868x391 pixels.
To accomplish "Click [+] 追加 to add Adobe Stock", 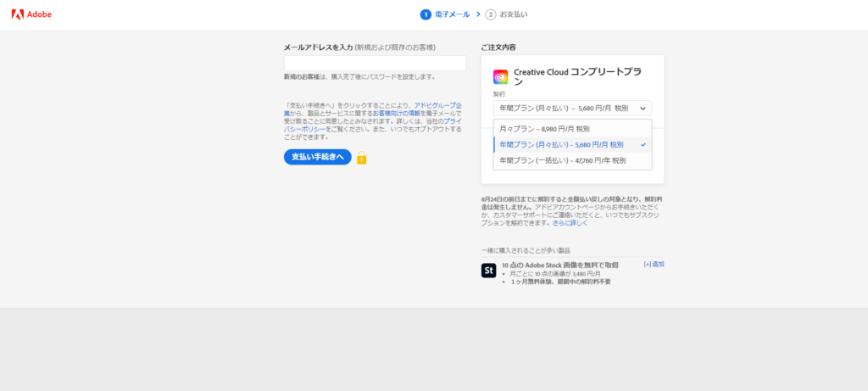I will click(654, 264).
